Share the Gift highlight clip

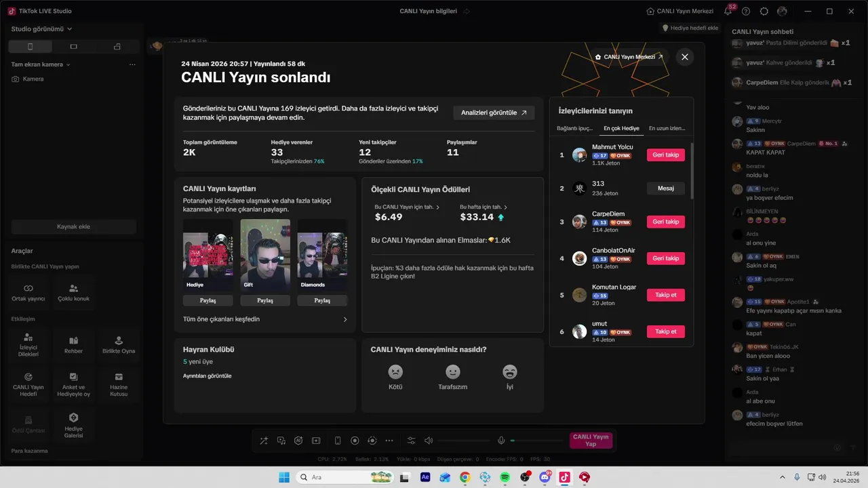tap(265, 300)
